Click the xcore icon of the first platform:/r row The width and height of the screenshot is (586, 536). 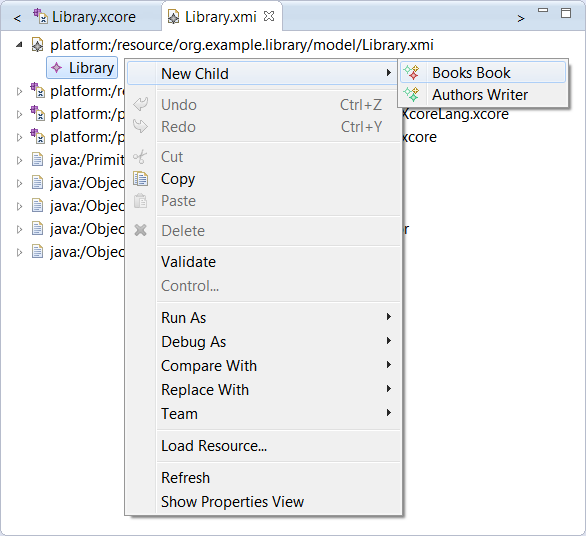[38, 90]
